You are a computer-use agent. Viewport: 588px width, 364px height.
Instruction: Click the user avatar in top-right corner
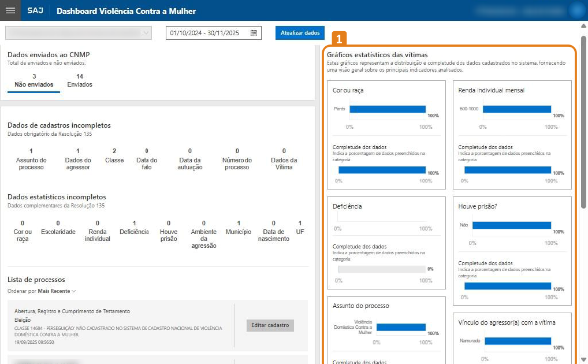(576, 10)
